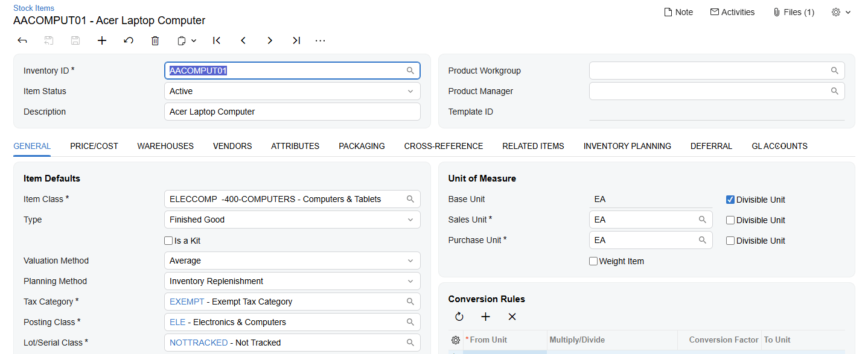Open Files (1) attachments
The height and width of the screenshot is (354, 868).
794,12
